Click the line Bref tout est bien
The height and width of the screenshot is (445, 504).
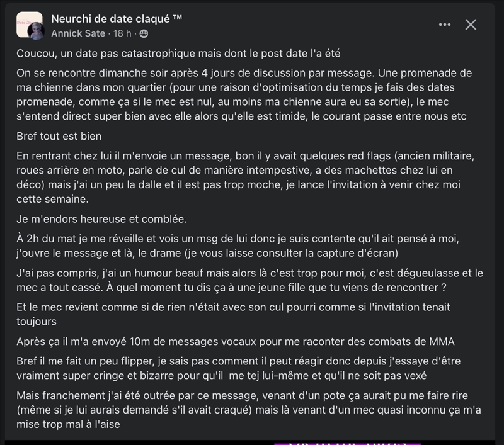59,137
